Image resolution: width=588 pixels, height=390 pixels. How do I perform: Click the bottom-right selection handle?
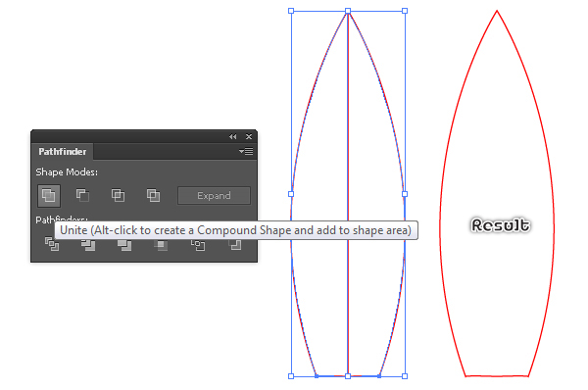405,376
